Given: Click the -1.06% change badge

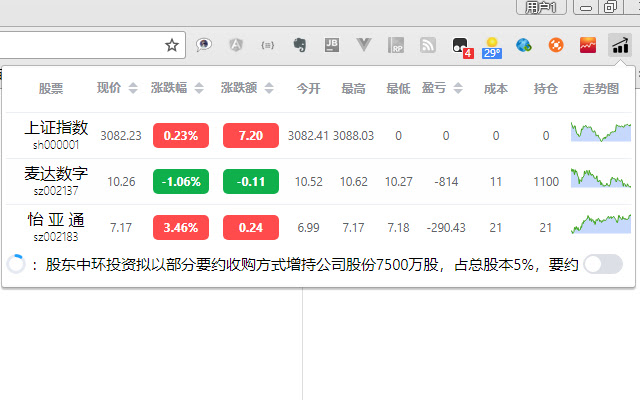Looking at the screenshot, I should click(x=181, y=182).
